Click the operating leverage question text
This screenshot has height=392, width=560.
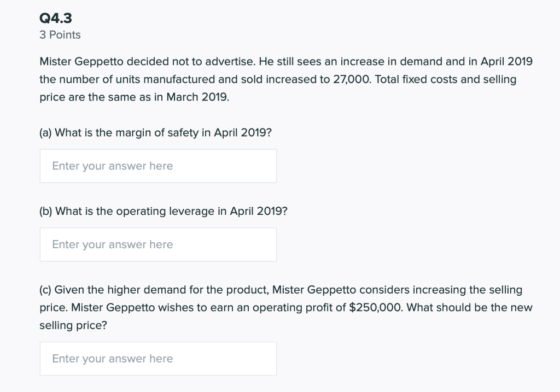coord(163,211)
